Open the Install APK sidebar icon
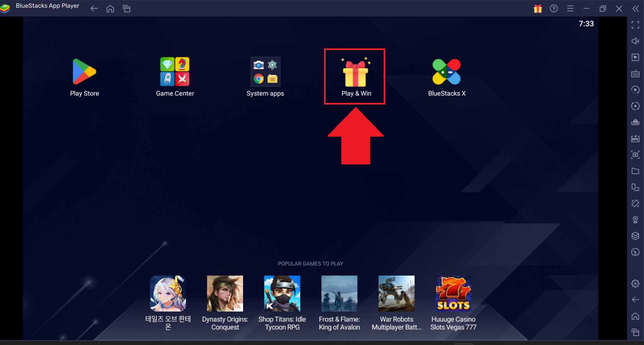 (x=635, y=138)
